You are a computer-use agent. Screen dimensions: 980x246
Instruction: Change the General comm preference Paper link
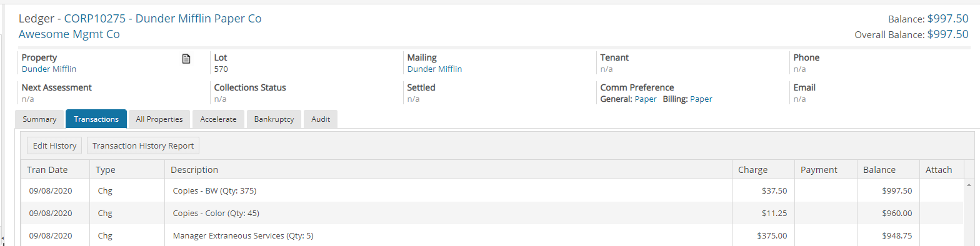click(x=646, y=99)
